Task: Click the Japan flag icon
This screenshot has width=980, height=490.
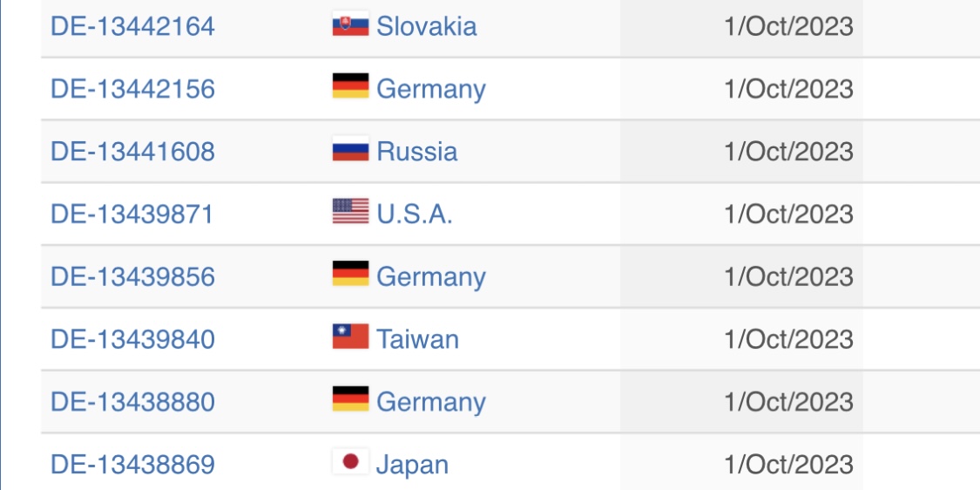Action: 351,462
